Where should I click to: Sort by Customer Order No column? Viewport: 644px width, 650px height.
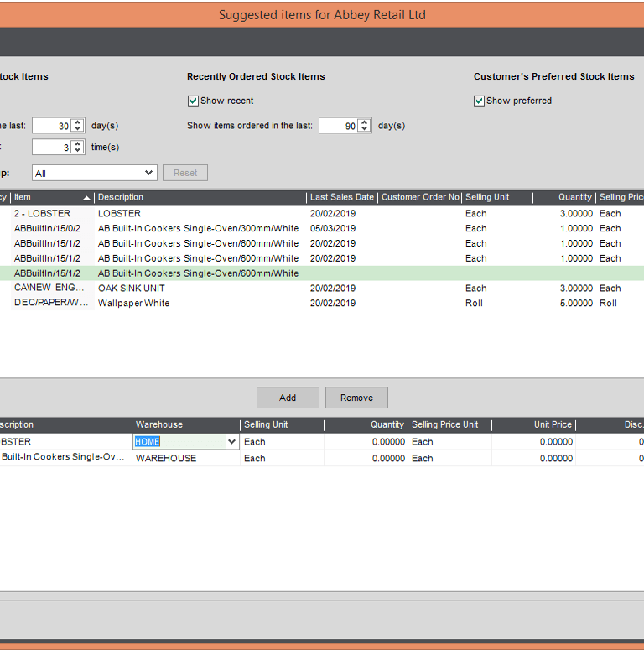(420, 197)
